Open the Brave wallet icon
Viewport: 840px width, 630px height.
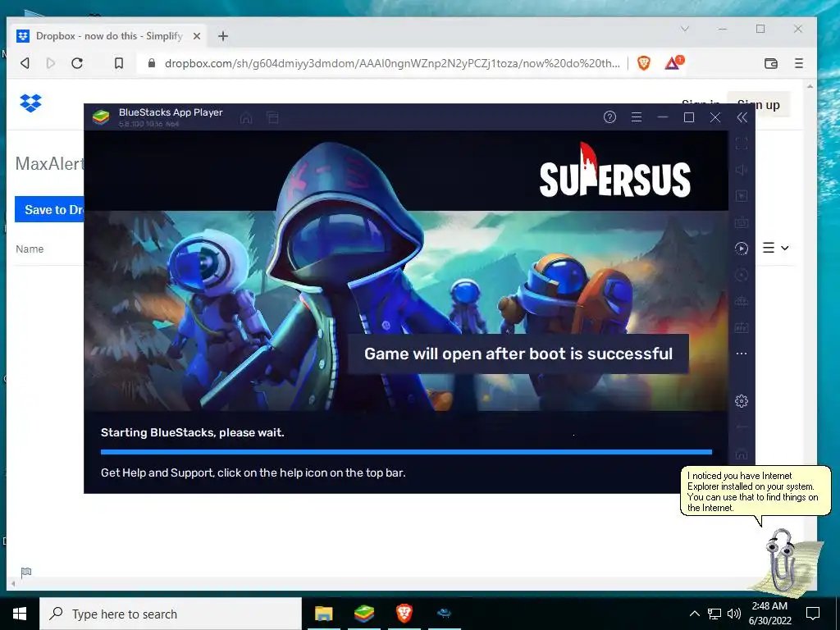(771, 63)
